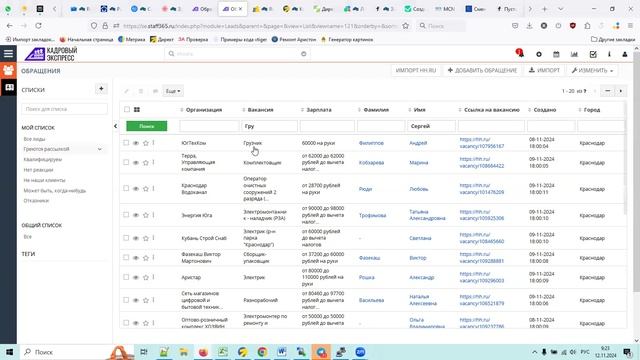This screenshot has width=640, height=360.
Task: Collapse the lists sidebar with left arrow
Action: [116, 126]
